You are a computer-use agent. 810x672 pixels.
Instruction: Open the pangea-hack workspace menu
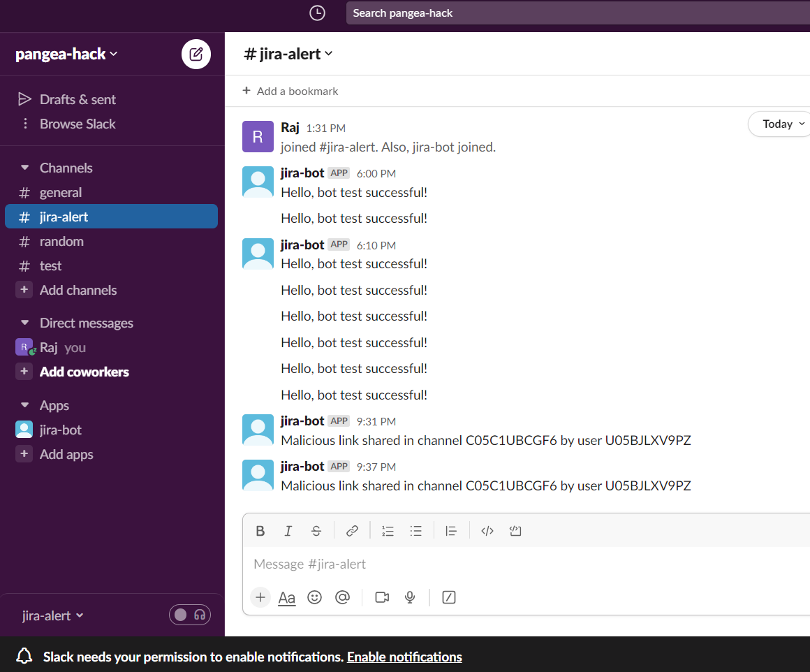[x=66, y=54]
